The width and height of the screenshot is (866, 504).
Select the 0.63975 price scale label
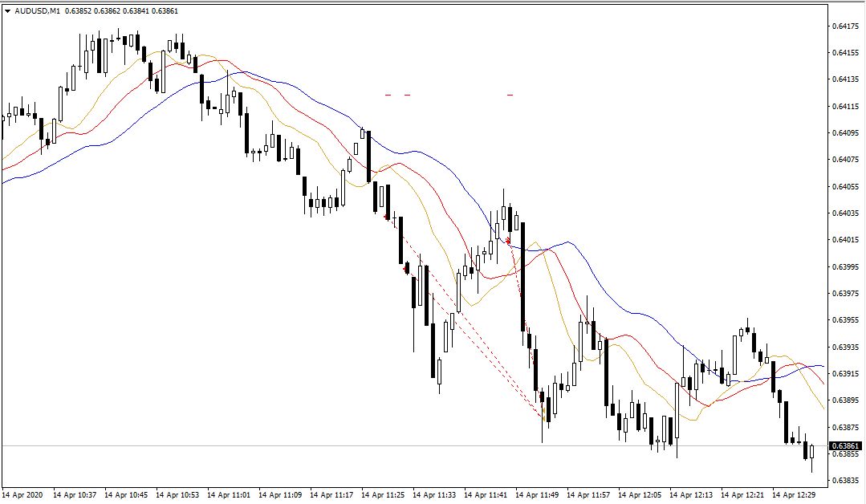click(x=845, y=293)
